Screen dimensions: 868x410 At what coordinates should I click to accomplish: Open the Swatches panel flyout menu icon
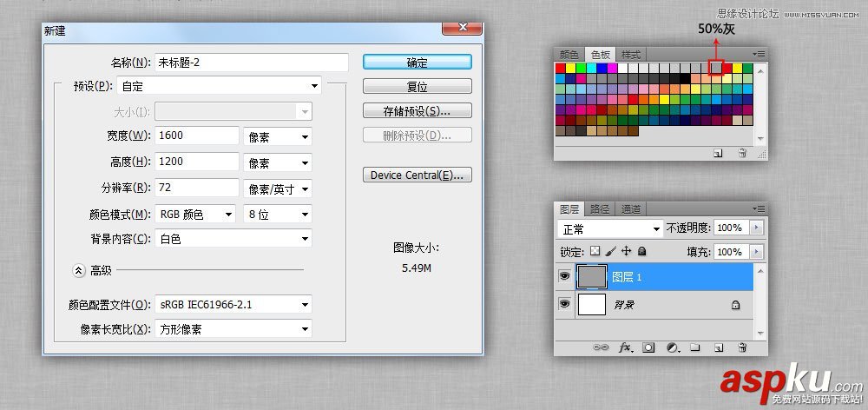pyautogui.click(x=759, y=54)
